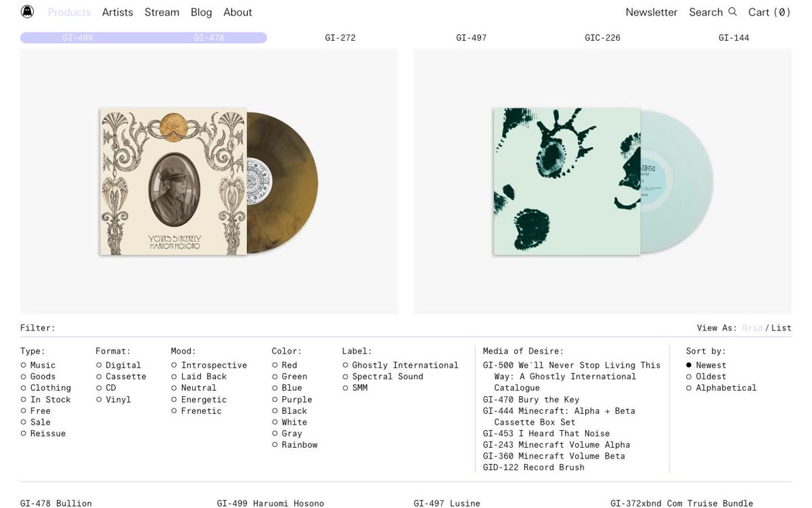Filter color by Blue
Image resolution: width=812 pixels, height=508 pixels.
click(287, 388)
